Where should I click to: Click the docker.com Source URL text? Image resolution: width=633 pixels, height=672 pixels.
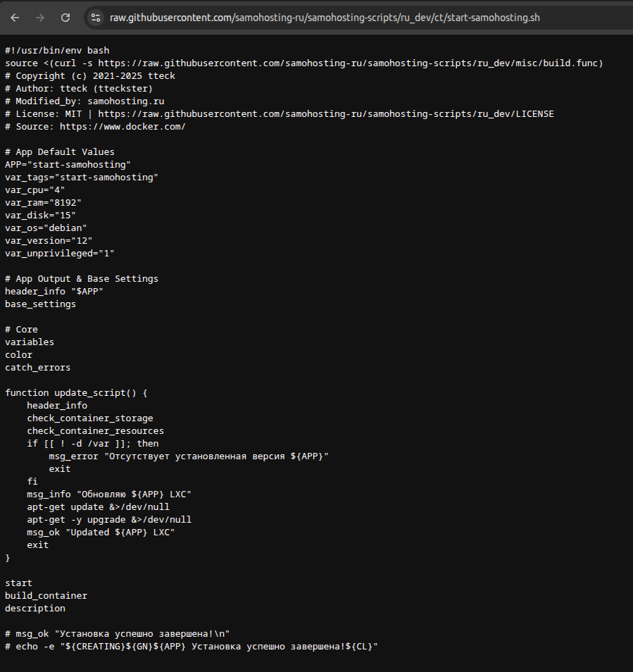[123, 127]
